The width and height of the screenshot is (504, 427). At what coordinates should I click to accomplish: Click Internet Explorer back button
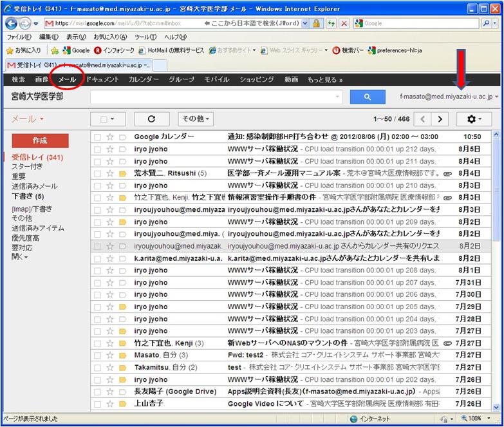[12, 23]
